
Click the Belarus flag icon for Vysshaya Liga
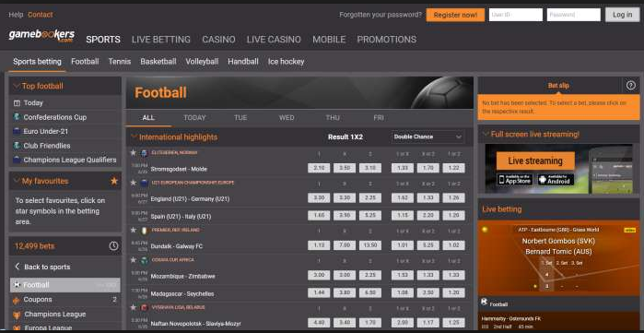[144, 307]
